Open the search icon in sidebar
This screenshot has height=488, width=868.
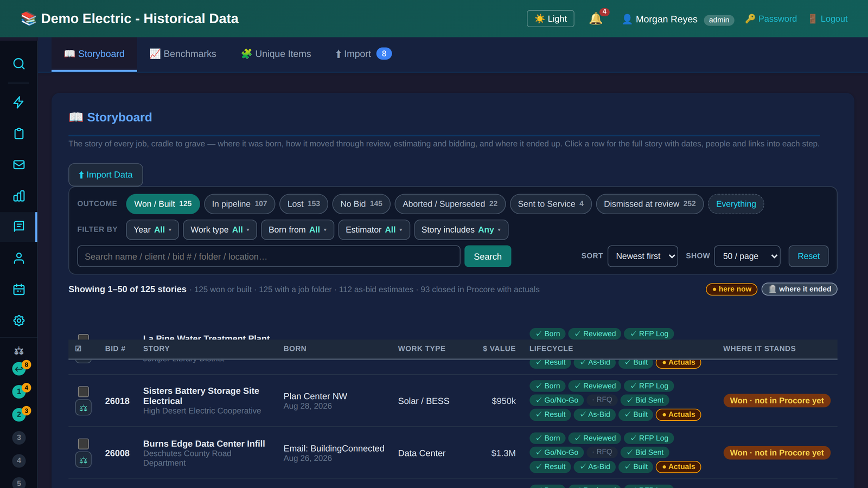click(19, 64)
